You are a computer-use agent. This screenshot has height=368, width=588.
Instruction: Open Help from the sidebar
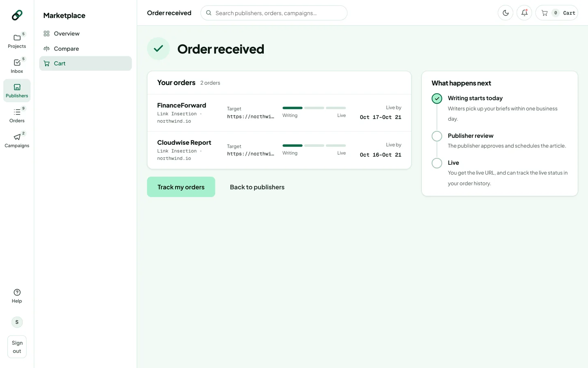click(17, 296)
